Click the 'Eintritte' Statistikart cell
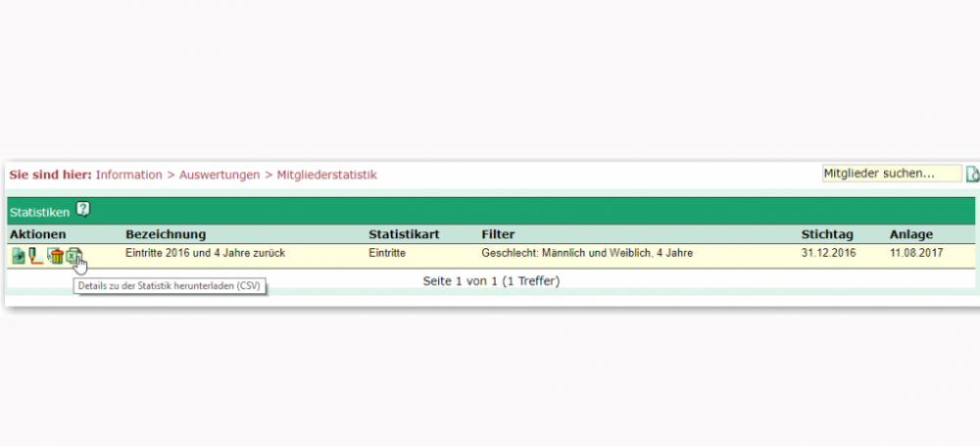 tap(387, 253)
